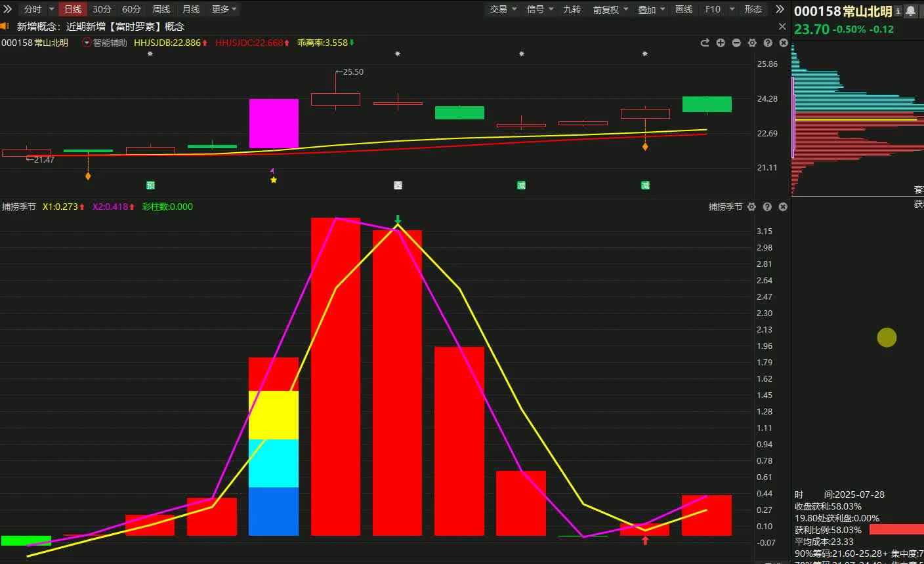Expand the 更多 period dropdown
The width and height of the screenshot is (924, 564).
(224, 9)
